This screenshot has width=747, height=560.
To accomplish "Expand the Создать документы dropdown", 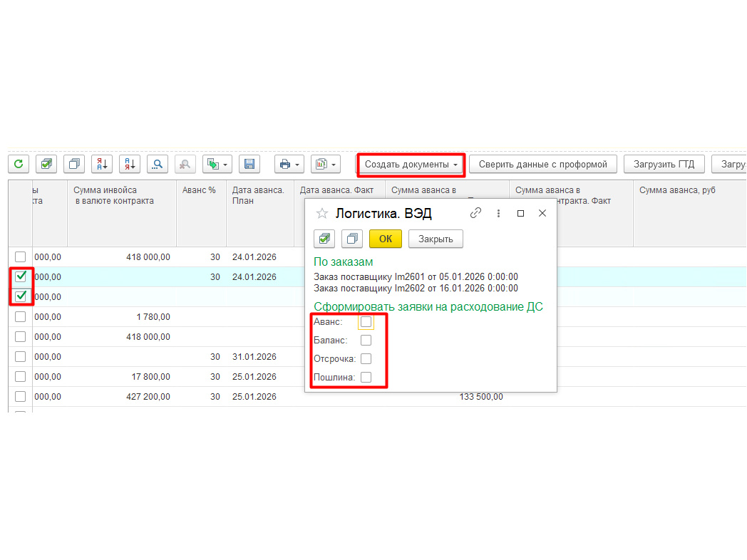I will (x=411, y=165).
